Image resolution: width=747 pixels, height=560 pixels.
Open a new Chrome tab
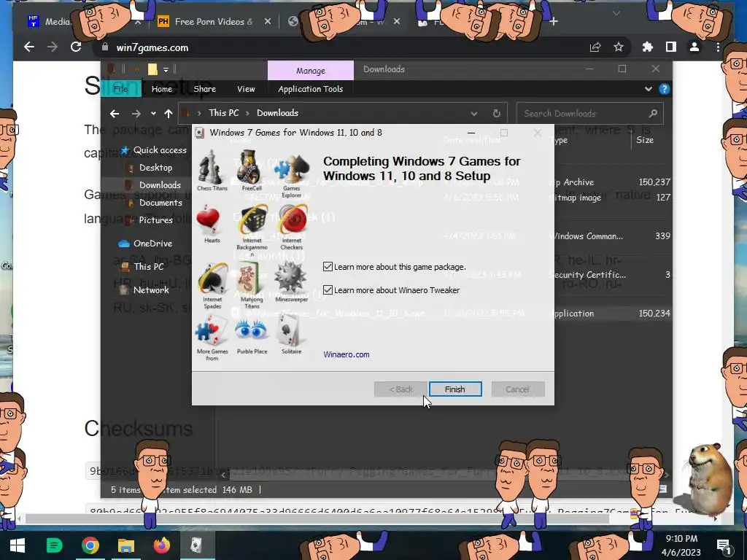tap(553, 21)
